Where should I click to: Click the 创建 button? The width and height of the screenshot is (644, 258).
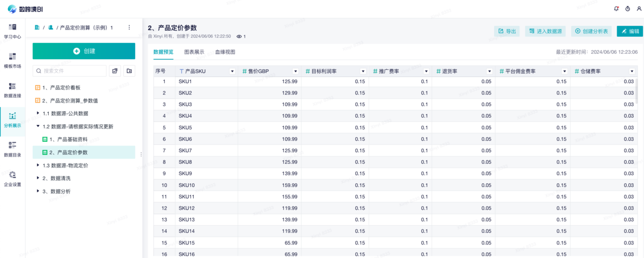[84, 51]
